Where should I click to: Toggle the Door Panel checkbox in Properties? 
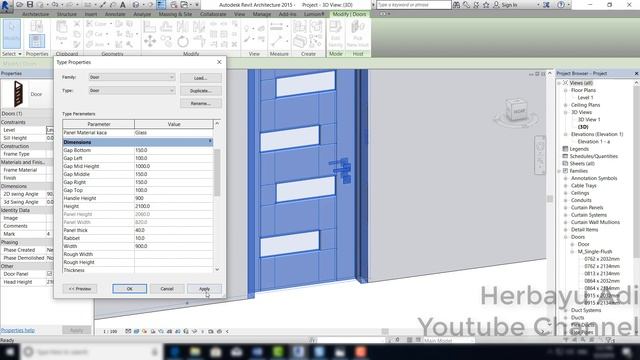(x=49, y=274)
